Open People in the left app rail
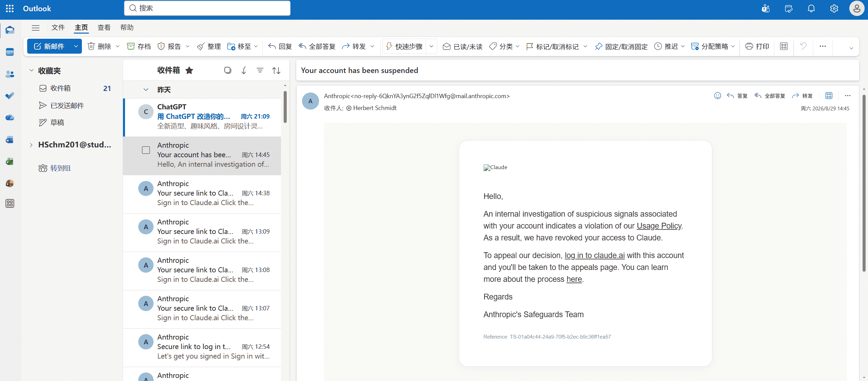The width and height of the screenshot is (868, 381). coord(10,74)
